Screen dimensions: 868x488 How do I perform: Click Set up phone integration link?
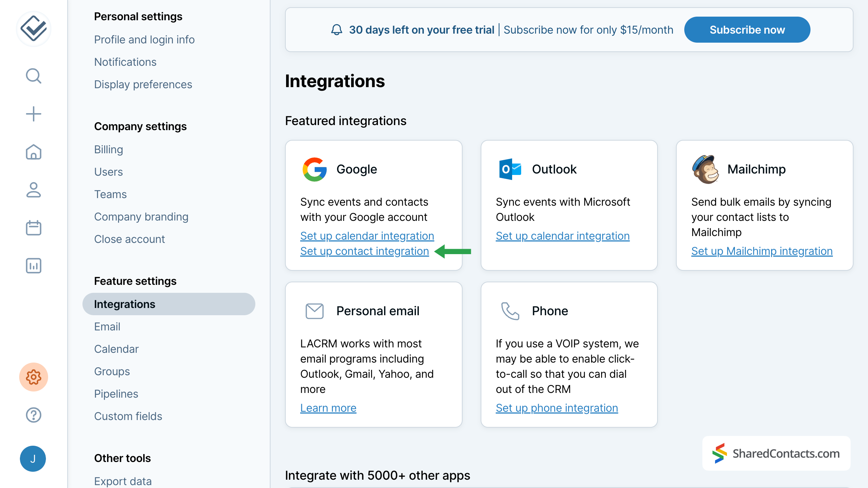point(557,408)
